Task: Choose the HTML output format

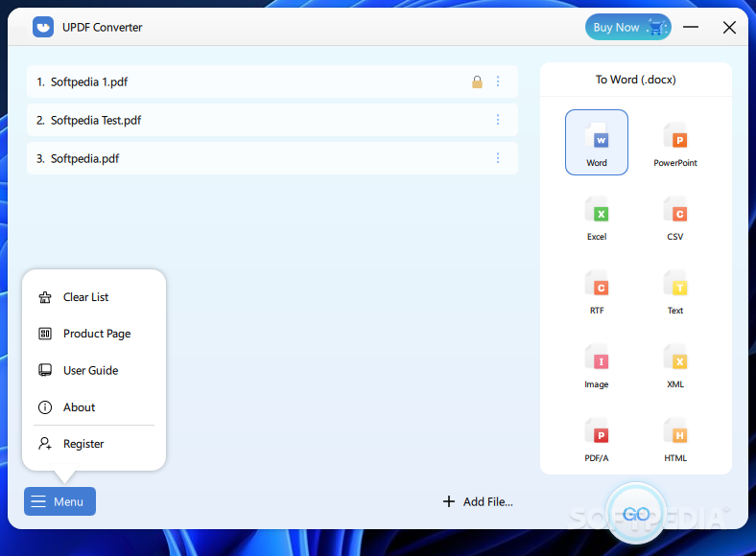Action: click(675, 439)
